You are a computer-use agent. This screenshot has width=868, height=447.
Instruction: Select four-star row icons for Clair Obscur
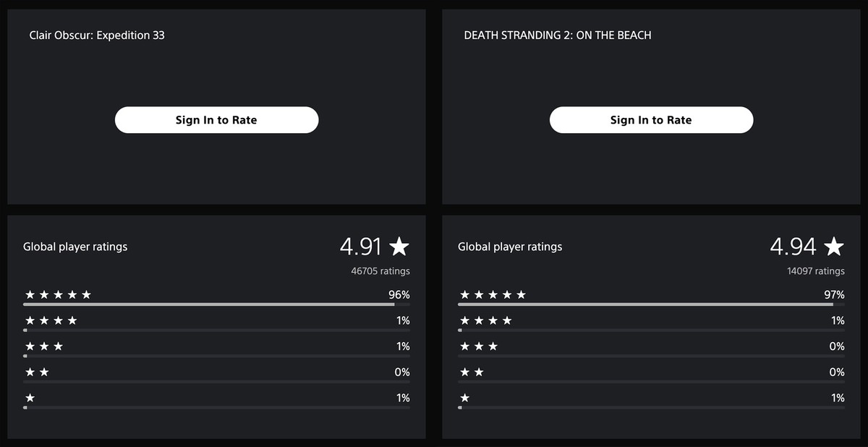point(51,320)
